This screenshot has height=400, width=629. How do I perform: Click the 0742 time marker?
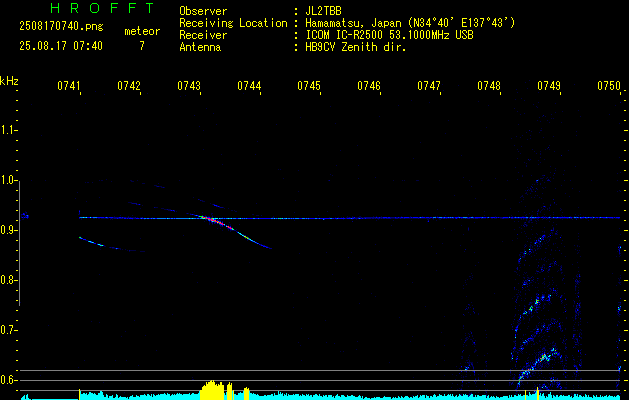(129, 86)
